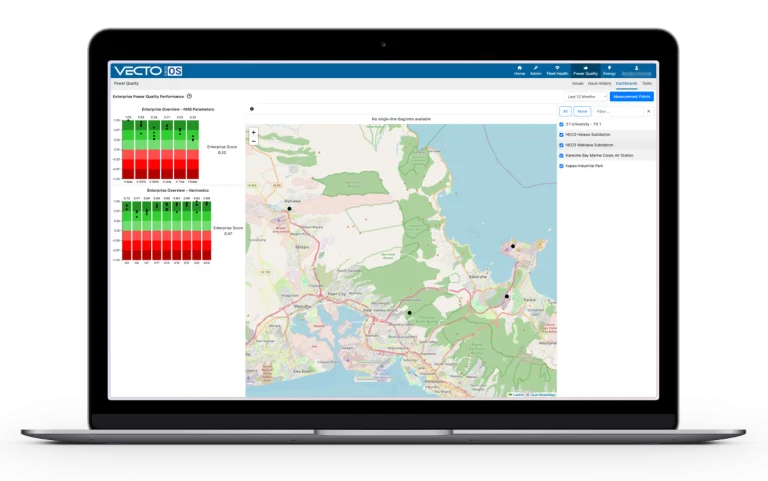Click the Measurement Points button

631,96
